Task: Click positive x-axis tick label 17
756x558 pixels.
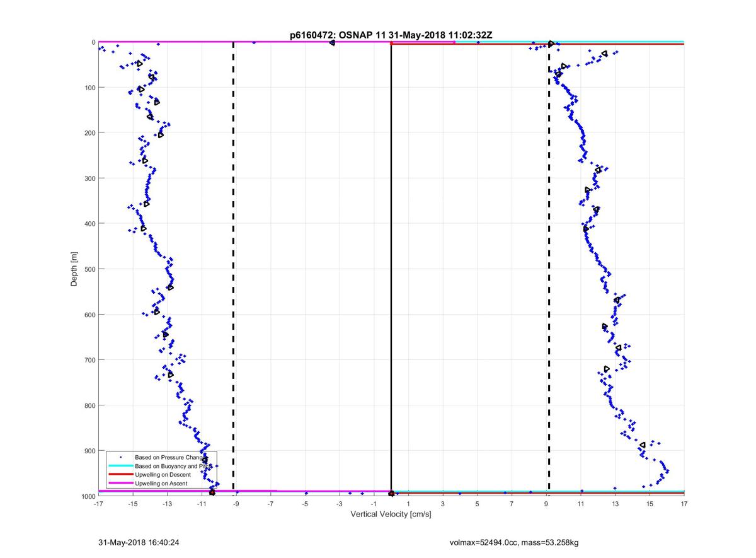Action: (x=684, y=504)
